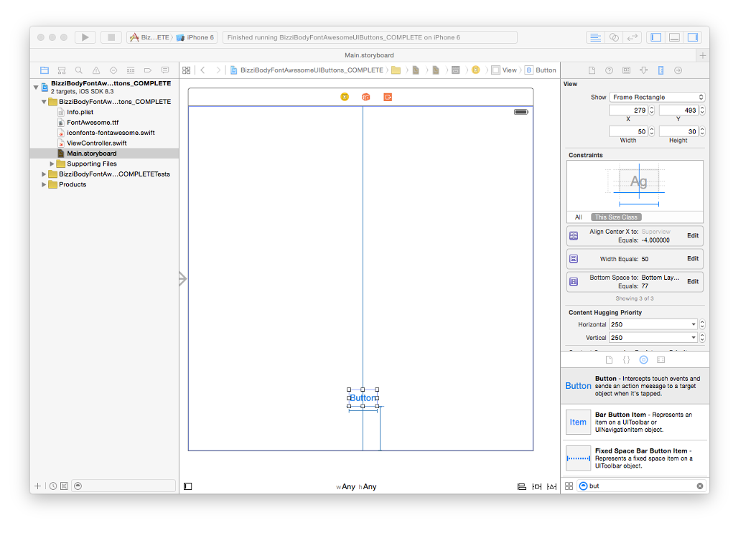This screenshot has height=538, width=756.
Task: Toggle the document outline in Interface Builder
Action: 187,486
